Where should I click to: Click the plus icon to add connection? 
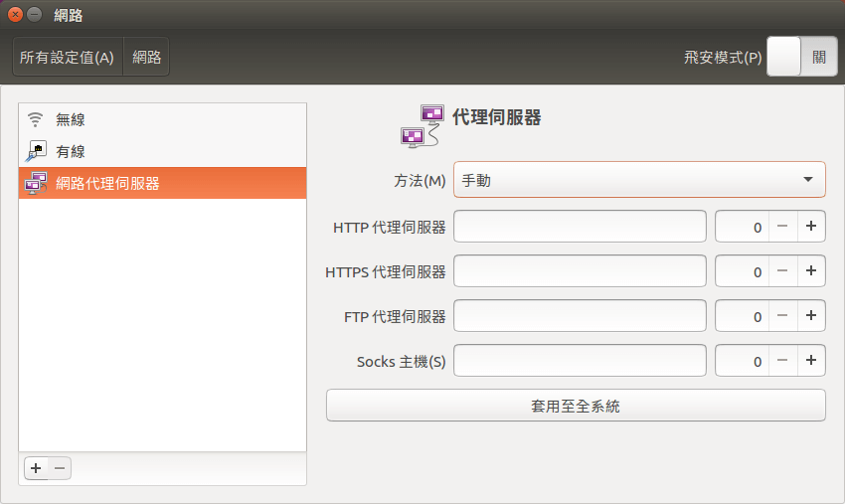click(35, 467)
